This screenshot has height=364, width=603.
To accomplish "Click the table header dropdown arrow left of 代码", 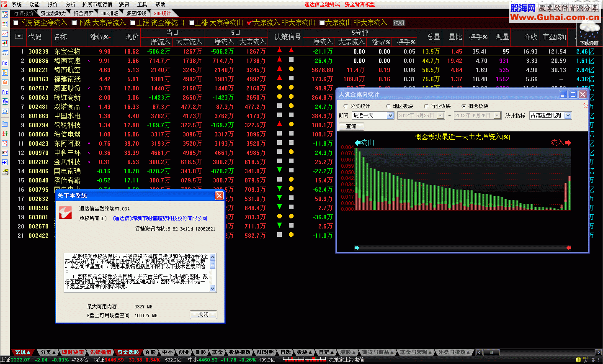I will pos(19,36).
